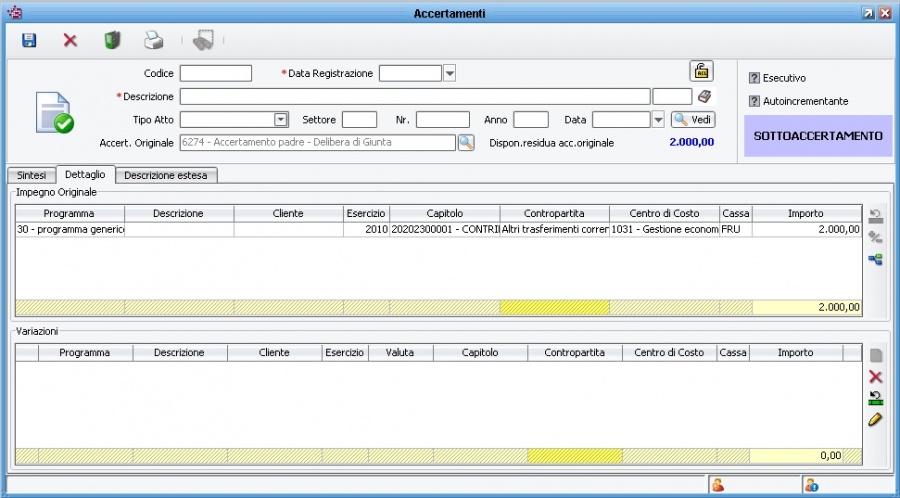Click the printer icon in toolbar
Image resolution: width=900 pixels, height=498 pixels.
pos(153,40)
